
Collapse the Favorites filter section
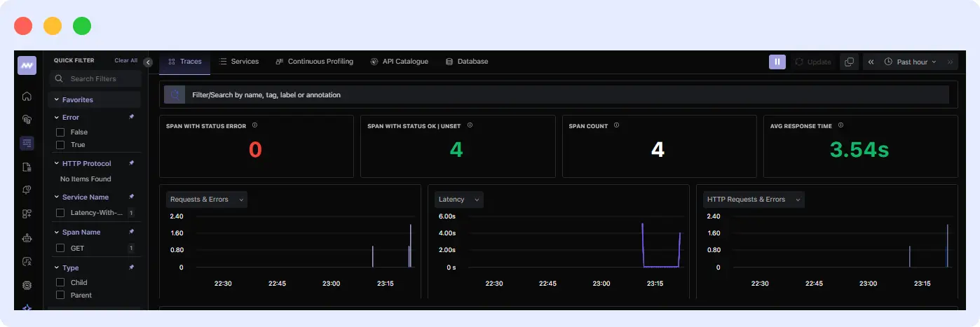point(57,99)
